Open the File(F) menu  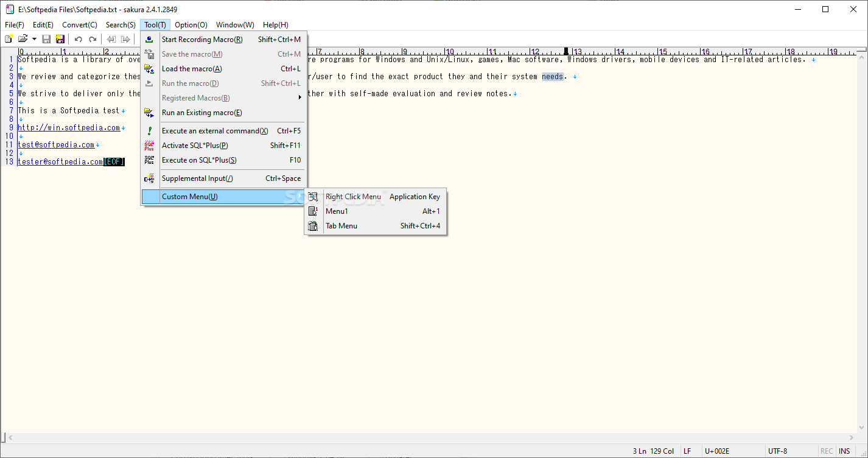(x=15, y=25)
